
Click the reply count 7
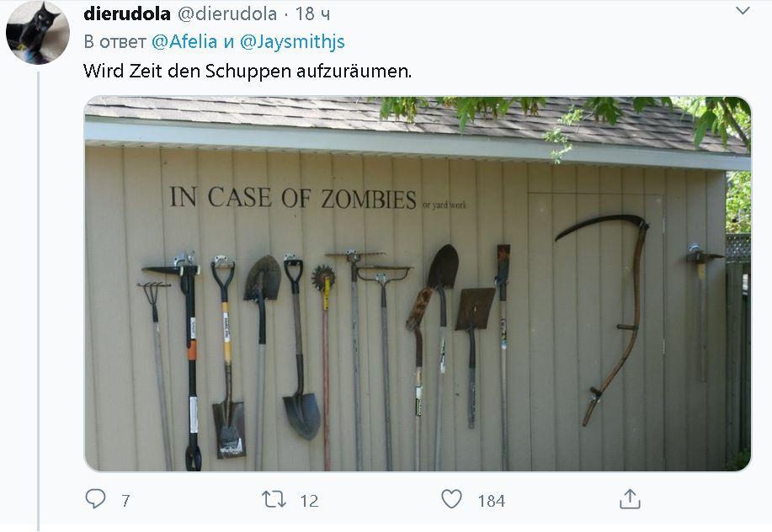[x=125, y=501]
